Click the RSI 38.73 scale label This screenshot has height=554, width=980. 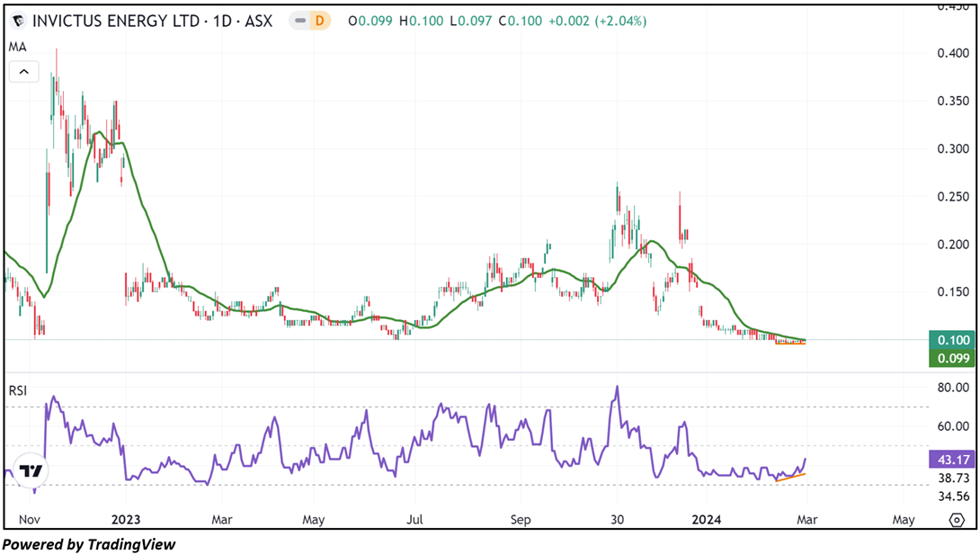tap(953, 478)
